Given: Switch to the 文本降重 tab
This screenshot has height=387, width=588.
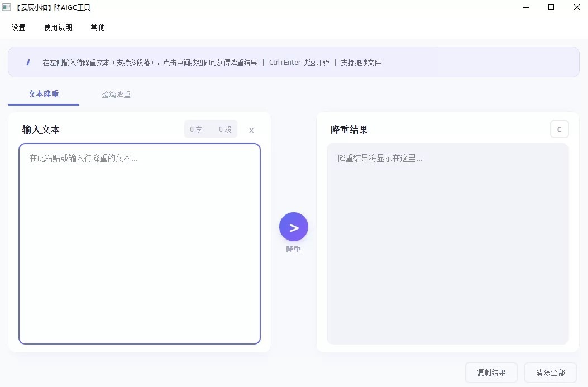Looking at the screenshot, I should (44, 94).
